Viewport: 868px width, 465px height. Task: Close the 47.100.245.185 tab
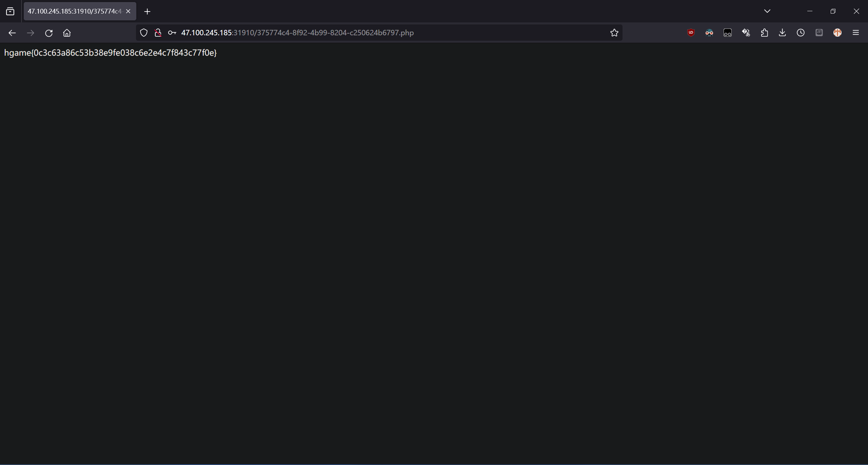[x=128, y=11]
